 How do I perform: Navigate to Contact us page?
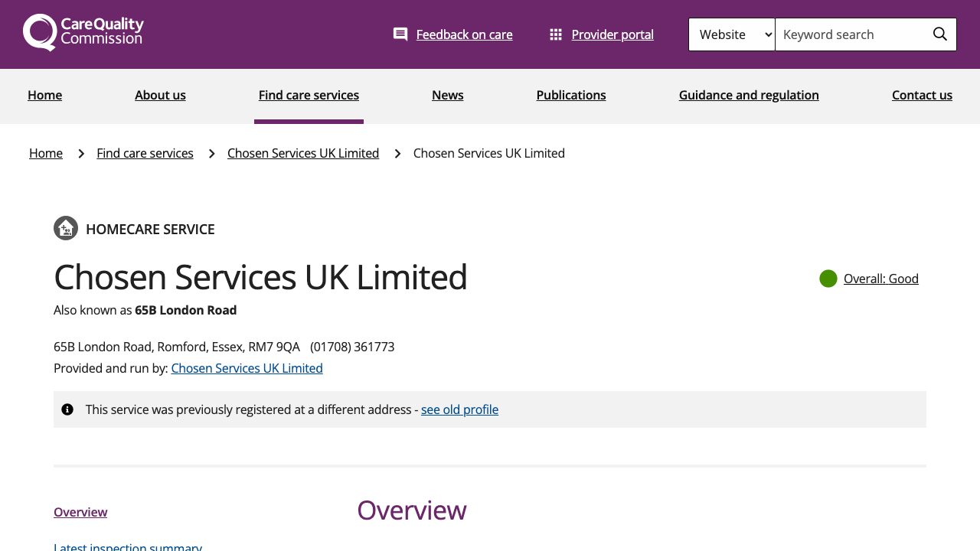tap(922, 95)
